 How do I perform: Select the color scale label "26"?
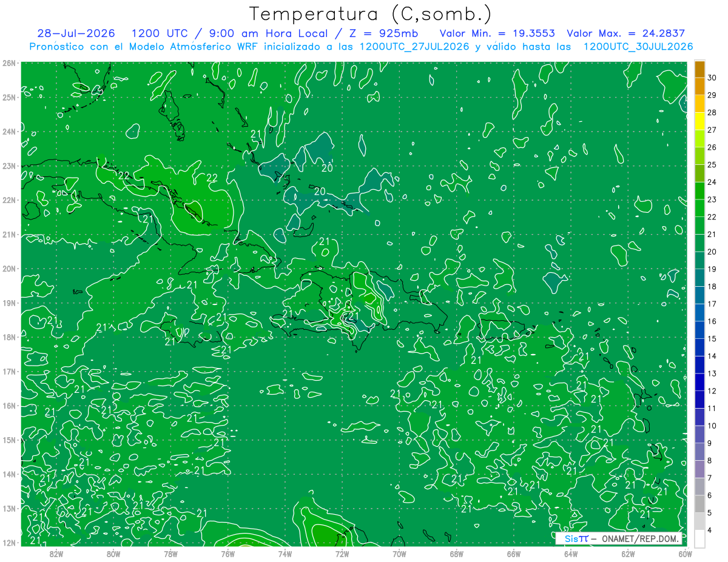[x=712, y=147]
